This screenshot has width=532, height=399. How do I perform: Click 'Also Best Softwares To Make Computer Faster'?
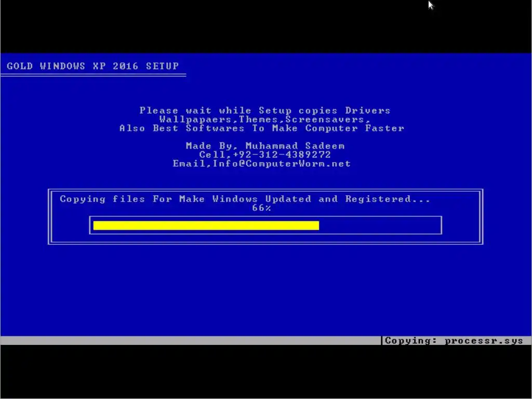(x=262, y=128)
